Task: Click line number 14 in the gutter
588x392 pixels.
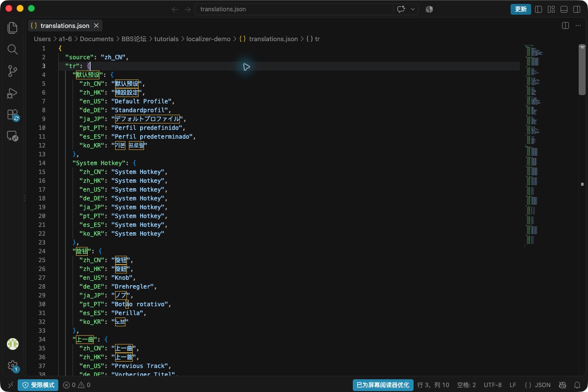Action: pos(42,163)
